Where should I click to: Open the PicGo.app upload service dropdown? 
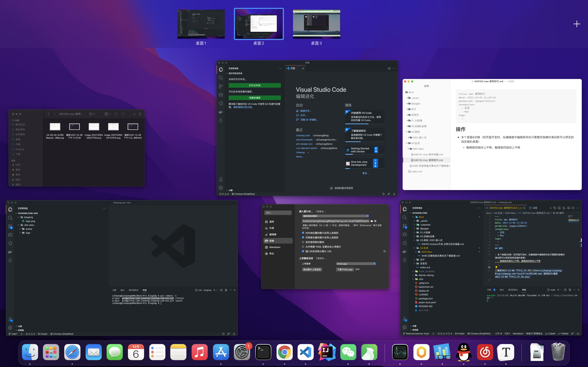tap(356, 264)
